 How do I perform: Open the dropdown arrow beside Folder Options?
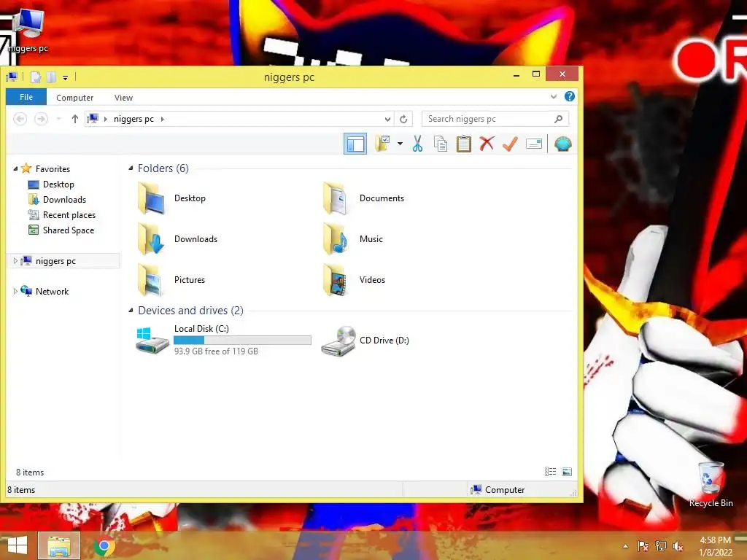(x=400, y=144)
